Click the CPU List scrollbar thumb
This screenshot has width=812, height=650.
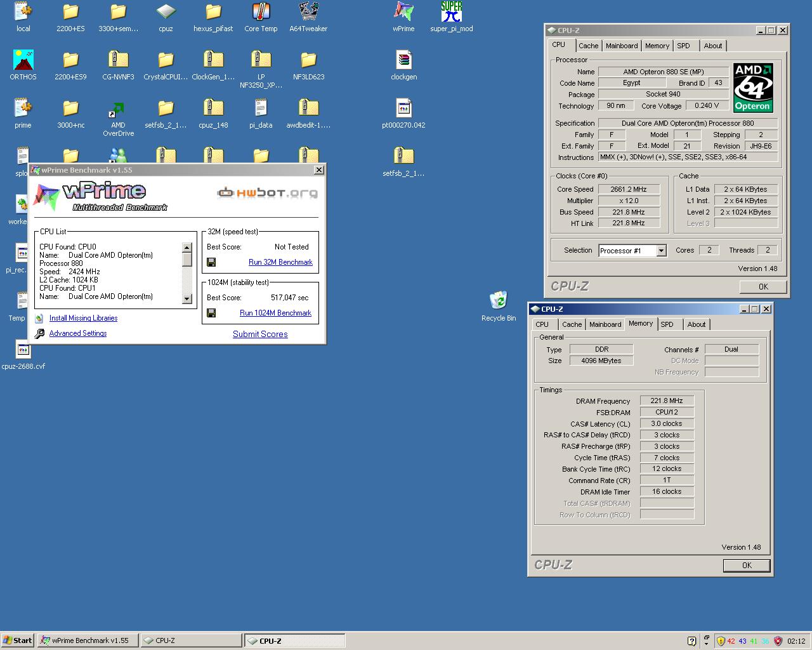(187, 260)
